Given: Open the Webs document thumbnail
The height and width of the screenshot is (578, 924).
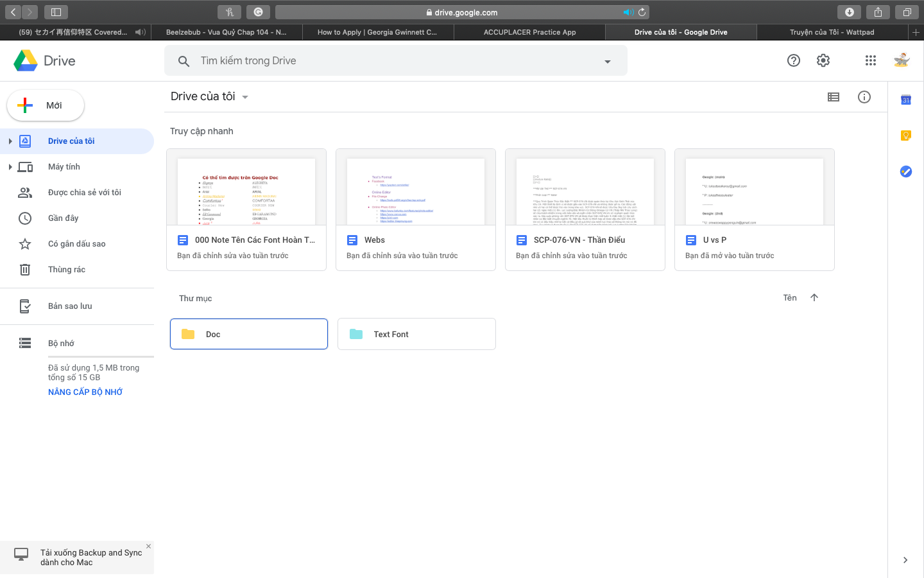Looking at the screenshot, I should pyautogui.click(x=416, y=191).
